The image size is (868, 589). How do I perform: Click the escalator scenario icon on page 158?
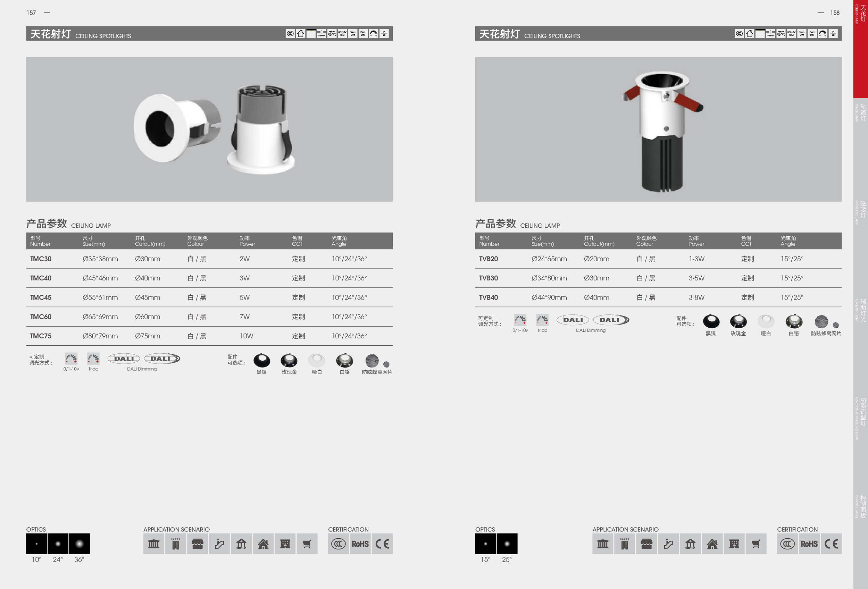668,544
